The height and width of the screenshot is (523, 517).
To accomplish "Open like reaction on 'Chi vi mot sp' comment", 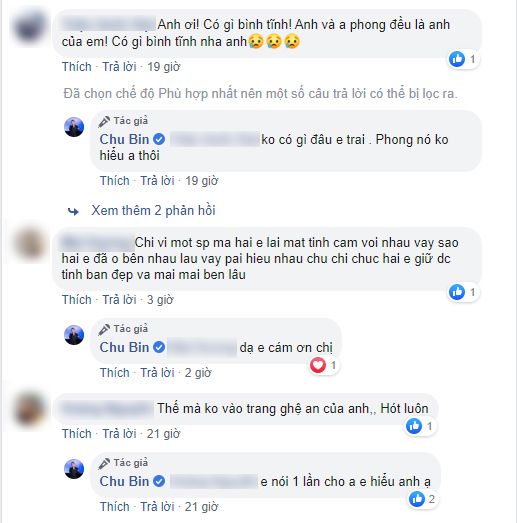I will click(463, 292).
